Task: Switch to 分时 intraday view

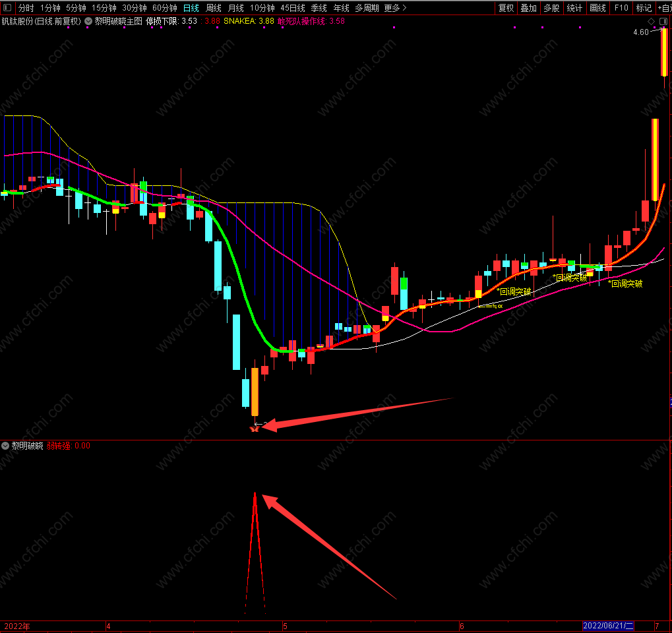Action: 26,8
